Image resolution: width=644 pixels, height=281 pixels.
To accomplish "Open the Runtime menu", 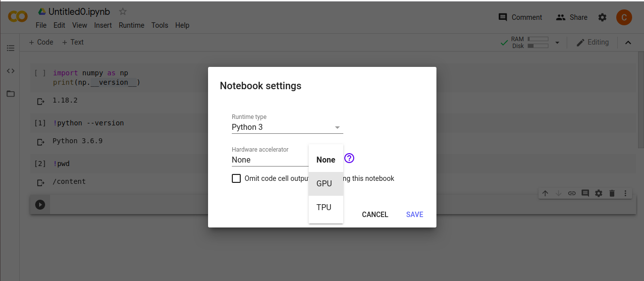I will pos(132,25).
